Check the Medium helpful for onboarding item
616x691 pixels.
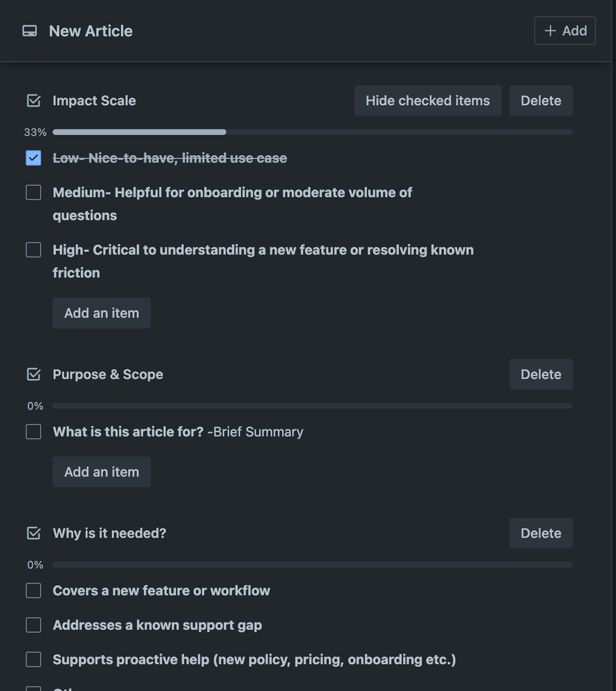pos(33,192)
